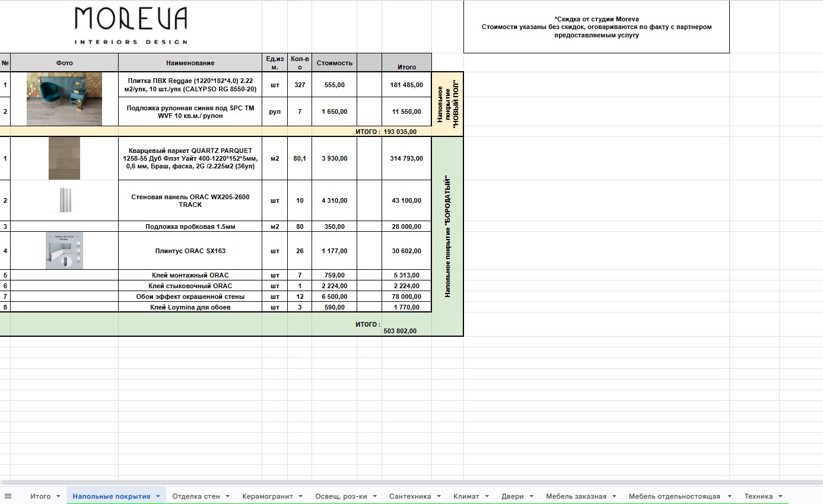Select the Клей Loymina для обоев cell
823x504 pixels.
click(x=190, y=307)
